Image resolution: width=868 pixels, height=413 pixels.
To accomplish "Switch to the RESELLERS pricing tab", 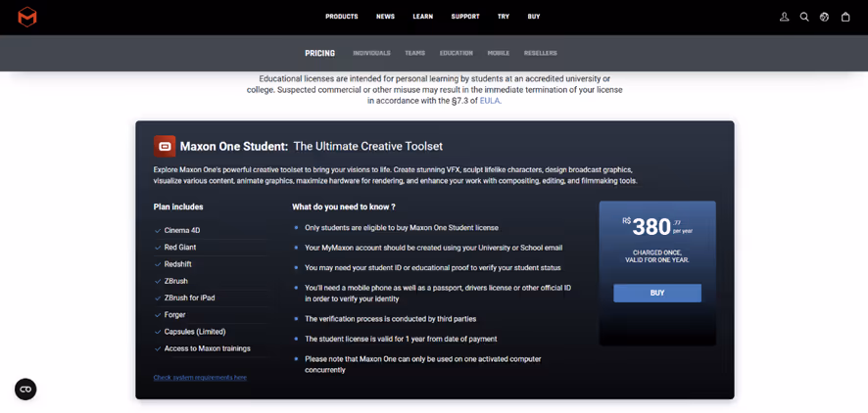I will (x=540, y=53).
